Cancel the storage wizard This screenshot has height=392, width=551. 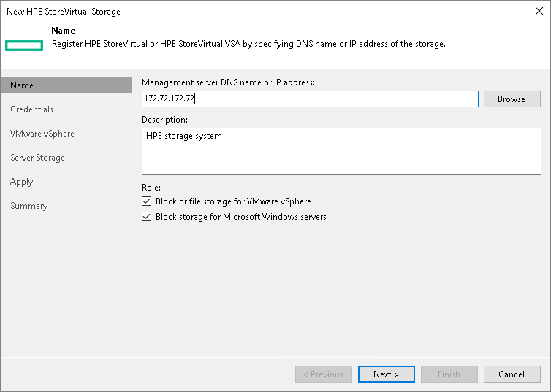click(x=512, y=374)
